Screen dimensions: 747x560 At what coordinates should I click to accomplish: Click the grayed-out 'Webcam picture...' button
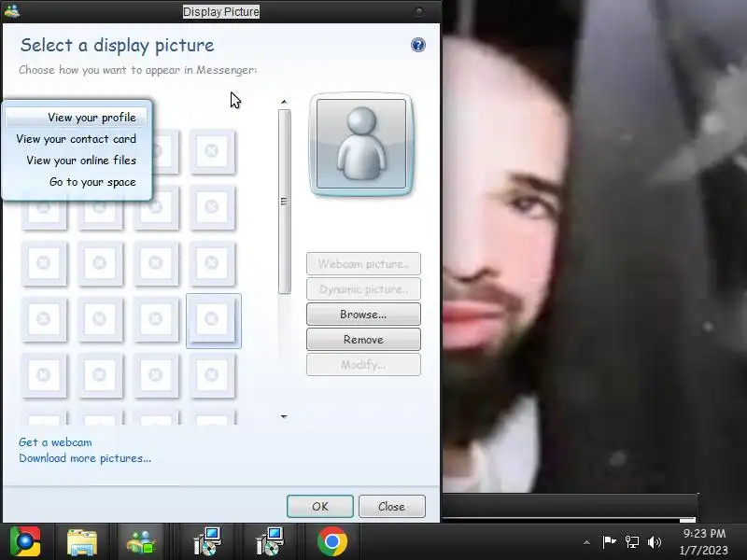363,264
